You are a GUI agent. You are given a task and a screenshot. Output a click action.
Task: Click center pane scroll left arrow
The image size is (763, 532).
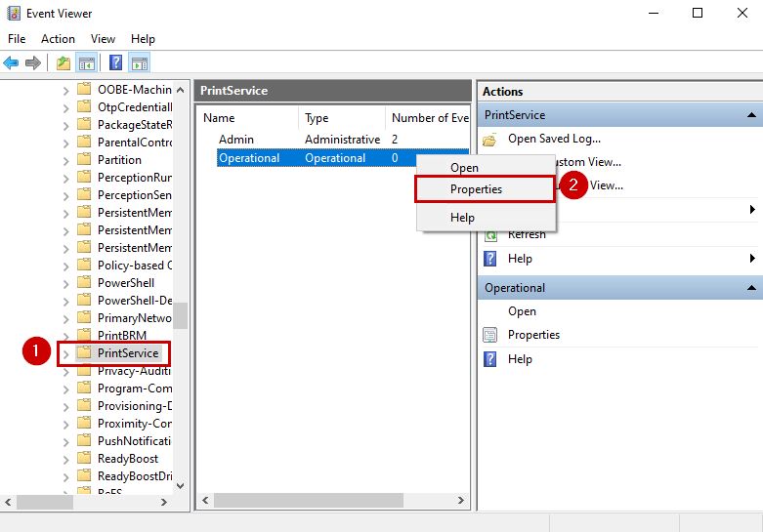205,500
